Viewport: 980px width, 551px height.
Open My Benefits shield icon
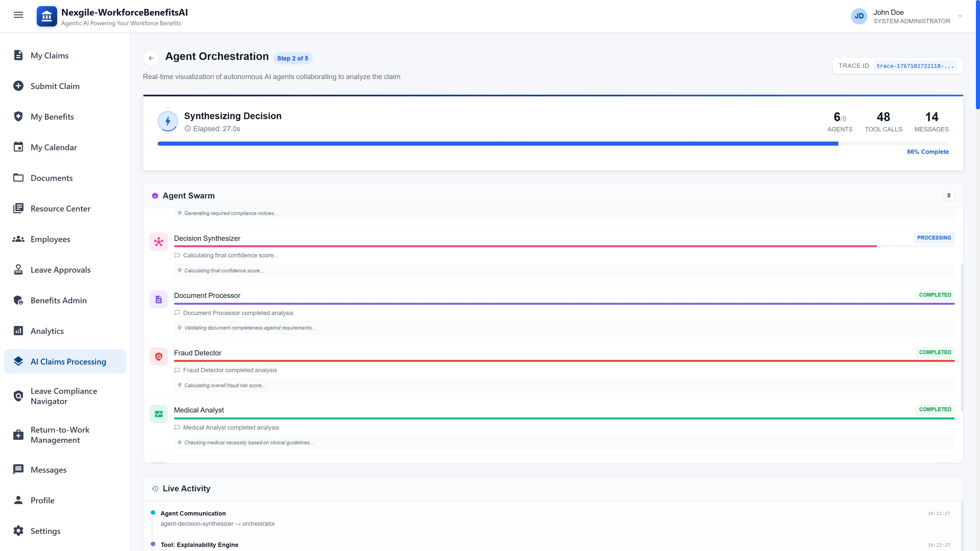pos(18,116)
